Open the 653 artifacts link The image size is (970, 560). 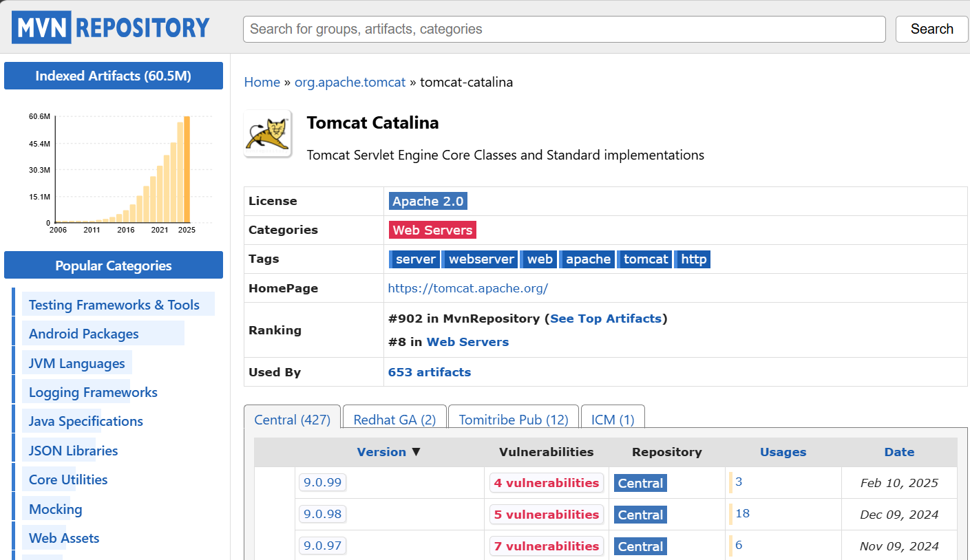tap(430, 372)
